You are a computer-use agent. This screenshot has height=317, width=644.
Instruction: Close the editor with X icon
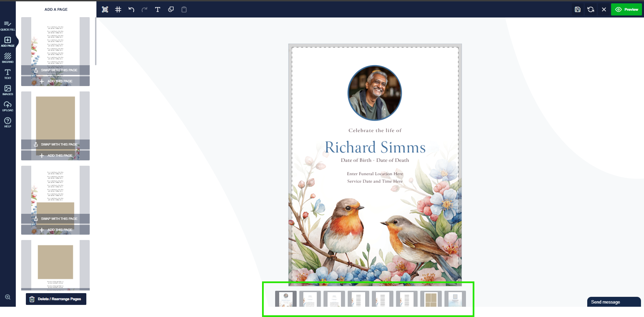[604, 9]
